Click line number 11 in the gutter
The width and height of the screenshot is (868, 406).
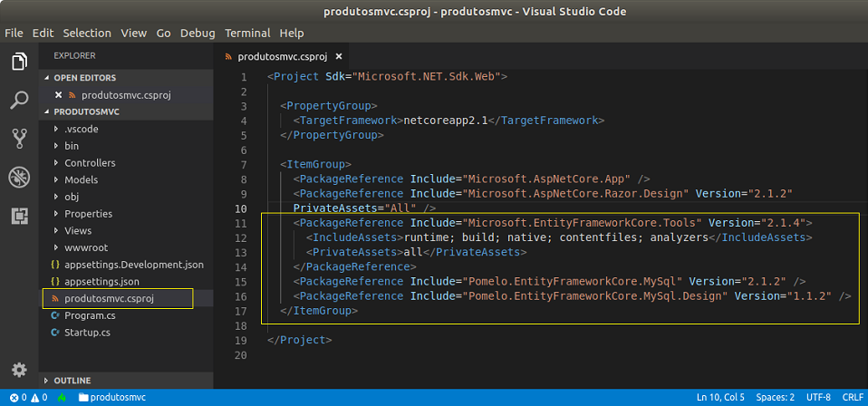pos(241,223)
